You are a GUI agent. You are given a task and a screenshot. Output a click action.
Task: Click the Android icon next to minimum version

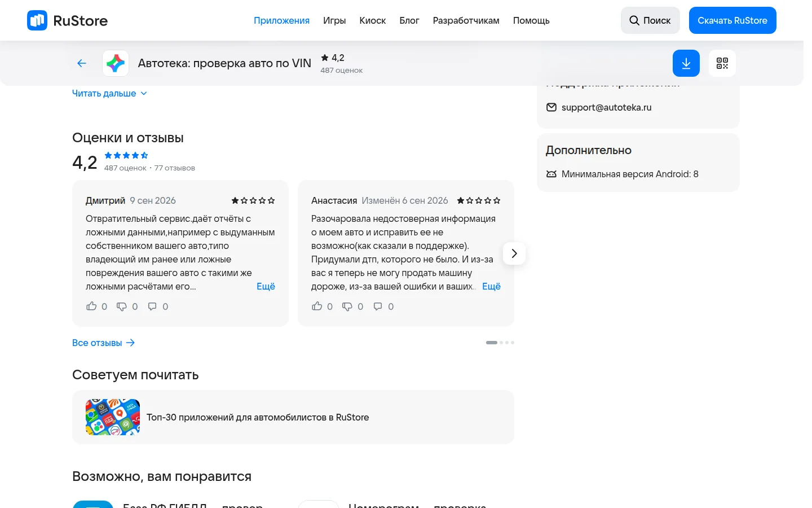[x=551, y=174]
